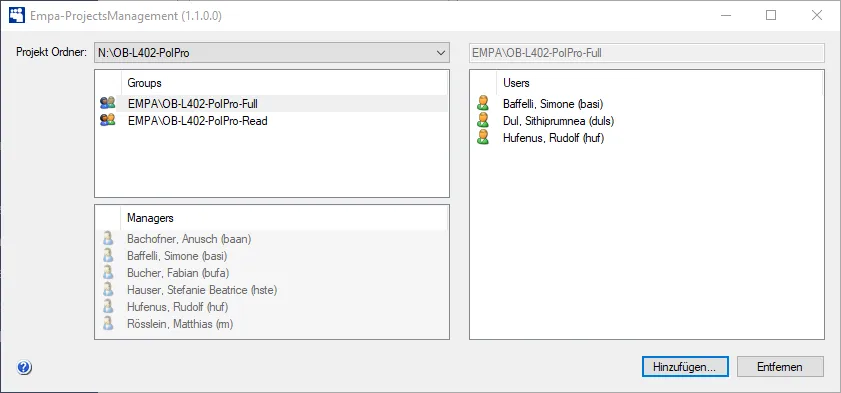Click the manager icon beside Hufenus, Rudolf (huf)

[x=108, y=307]
